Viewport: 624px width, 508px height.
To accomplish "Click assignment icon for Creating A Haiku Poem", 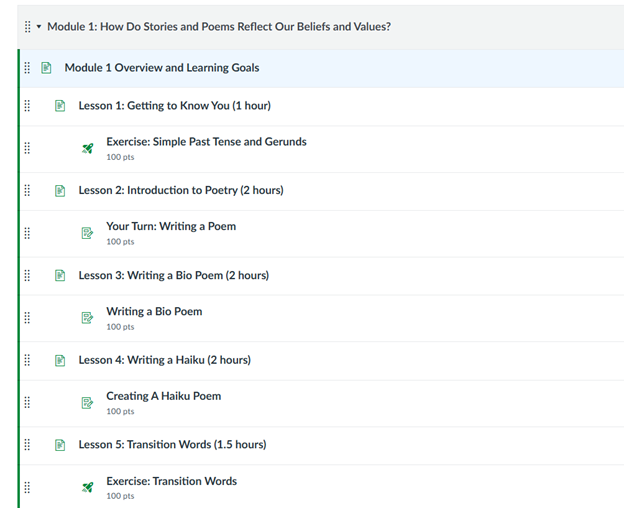I will point(87,403).
